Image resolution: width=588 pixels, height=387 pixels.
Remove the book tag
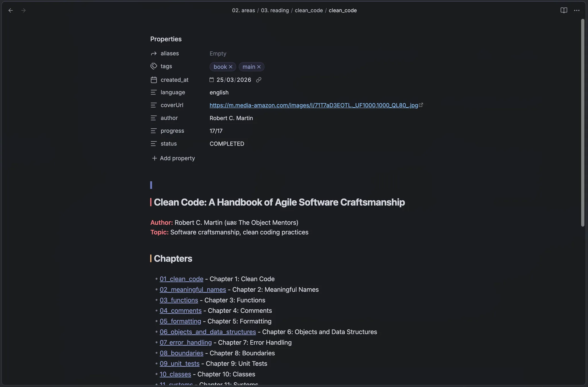(231, 67)
